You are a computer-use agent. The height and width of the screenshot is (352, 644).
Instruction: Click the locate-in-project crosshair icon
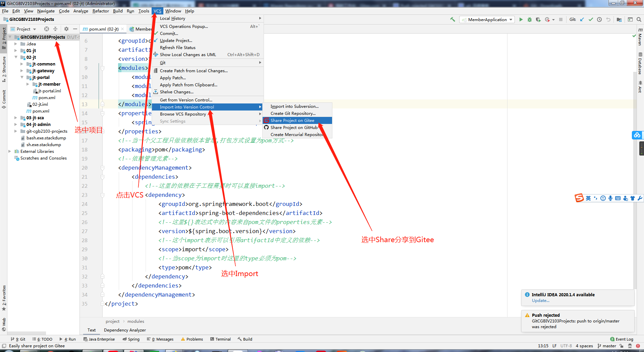click(47, 29)
